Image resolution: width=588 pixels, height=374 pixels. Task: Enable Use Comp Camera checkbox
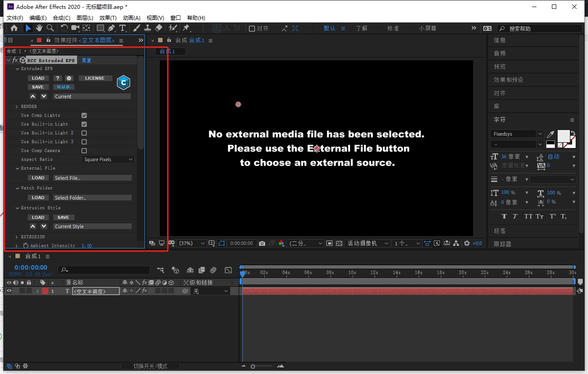[84, 151]
